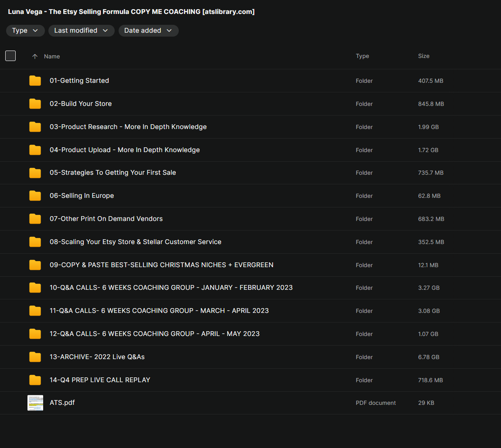The height and width of the screenshot is (448, 501).
Task: Click folder icon for 05-Strategies To Getting Your First Sale
Action: [35, 173]
